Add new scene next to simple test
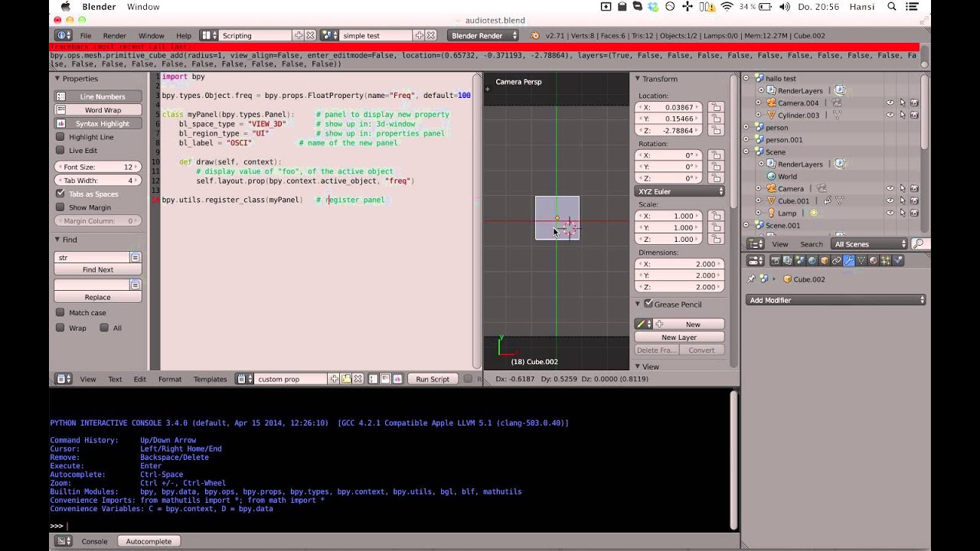 tap(420, 35)
